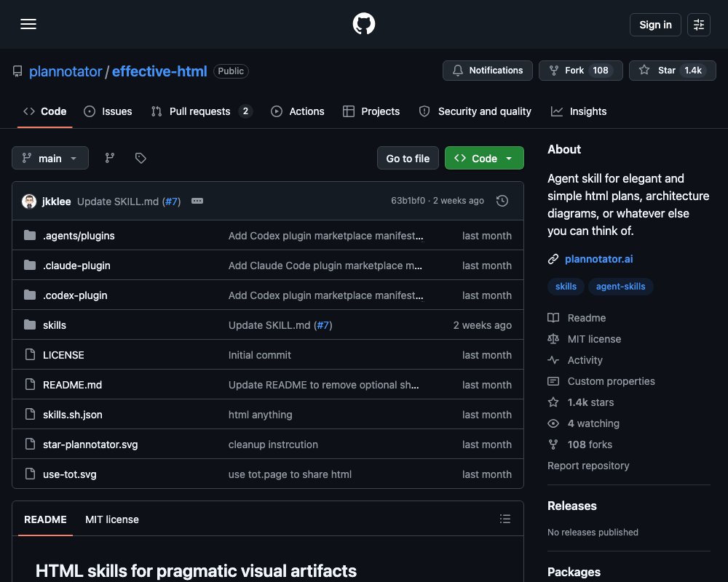Viewport: 728px width, 582px height.
Task: Click the use-tot.svg file icon
Action: pos(30,474)
